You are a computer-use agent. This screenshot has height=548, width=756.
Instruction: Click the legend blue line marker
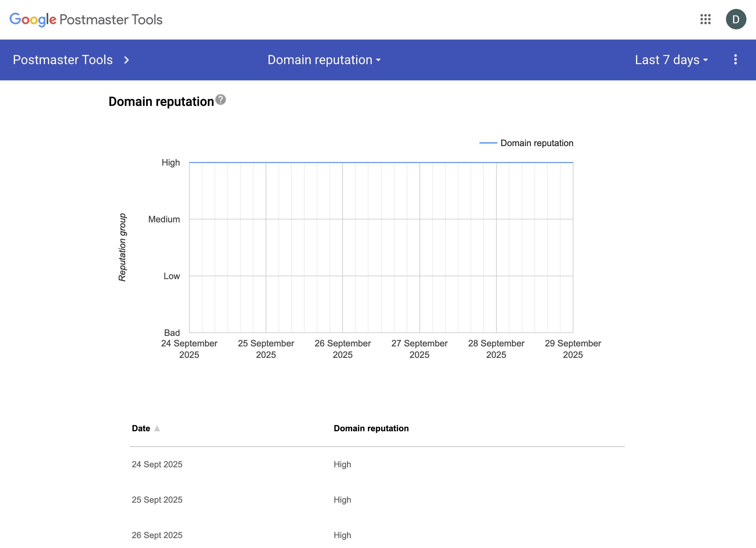point(488,143)
